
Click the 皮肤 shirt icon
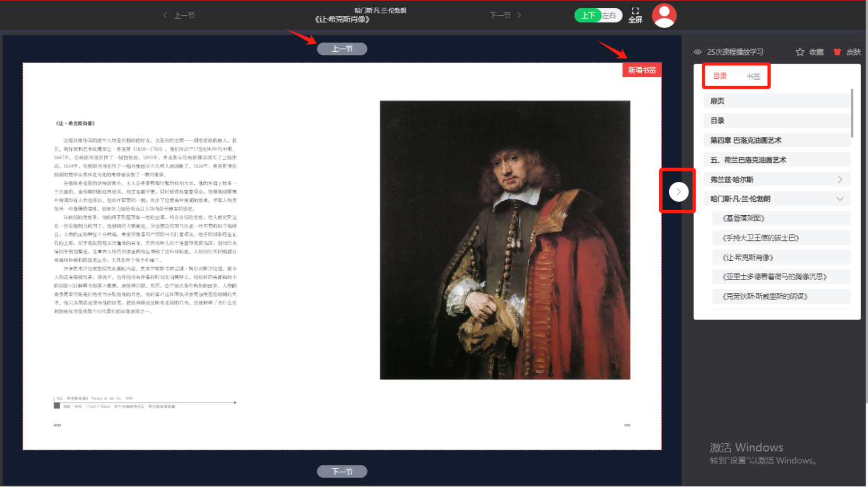click(x=837, y=52)
